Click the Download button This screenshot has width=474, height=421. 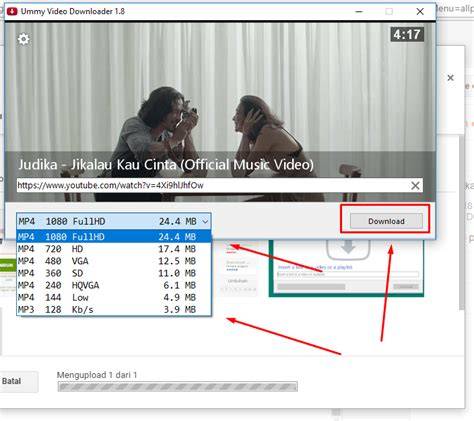[x=386, y=221]
